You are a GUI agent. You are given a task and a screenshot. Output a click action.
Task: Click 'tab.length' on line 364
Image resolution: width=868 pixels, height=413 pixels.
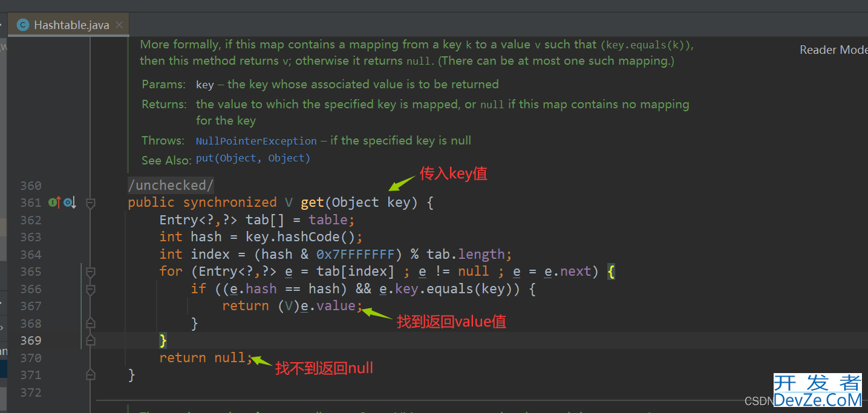466,254
